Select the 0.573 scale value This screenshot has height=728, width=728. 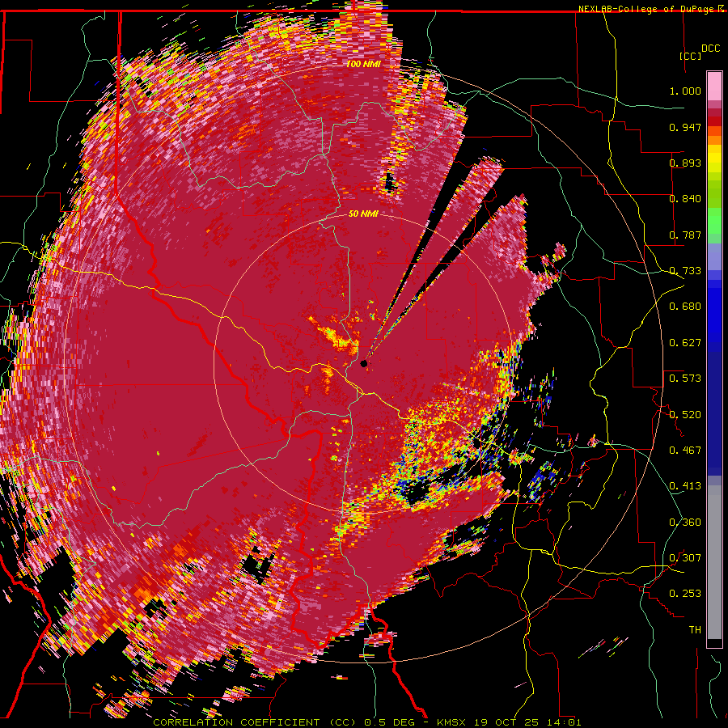point(685,379)
